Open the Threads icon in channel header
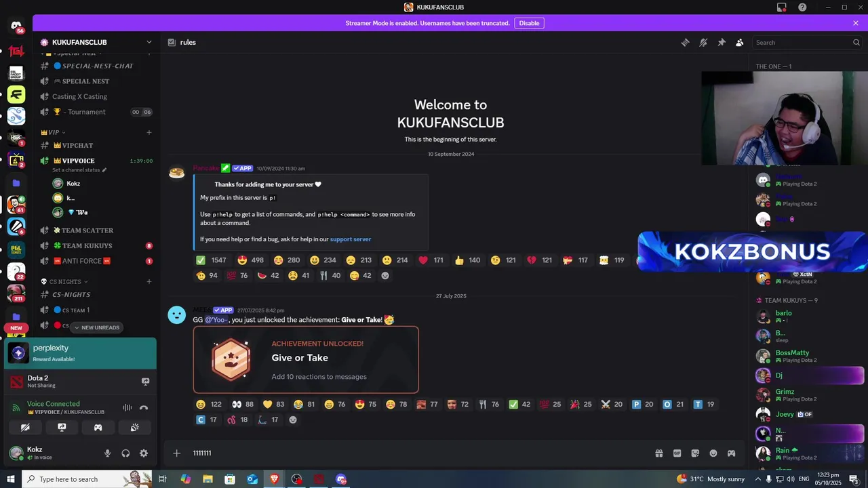Viewport: 868px width, 488px height. (685, 42)
